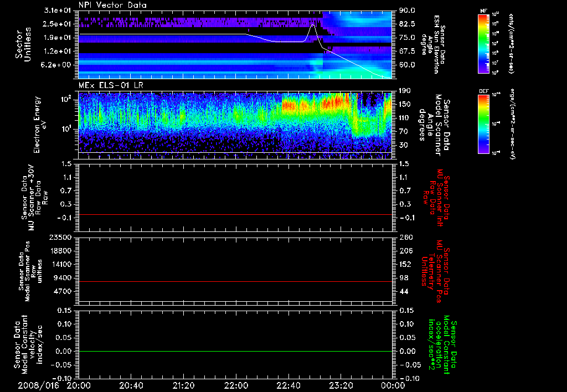Click the 23:20 time axis tick label
This screenshot has height=392, width=567.
(341, 385)
